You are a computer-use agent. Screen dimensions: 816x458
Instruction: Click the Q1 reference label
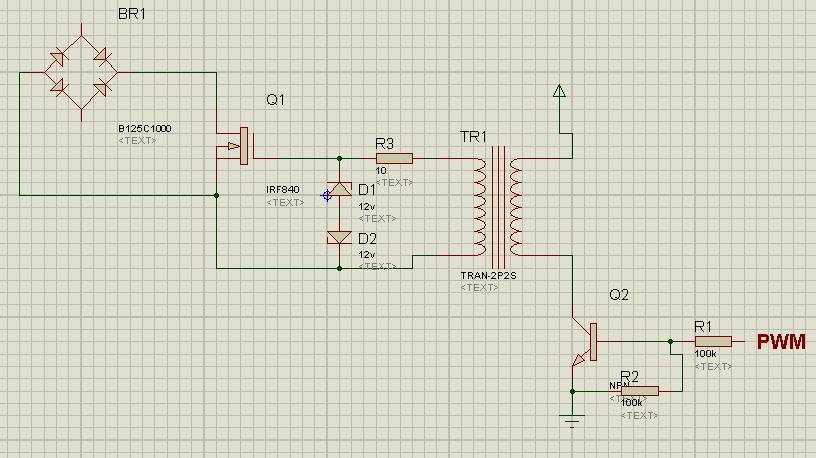[x=276, y=99]
